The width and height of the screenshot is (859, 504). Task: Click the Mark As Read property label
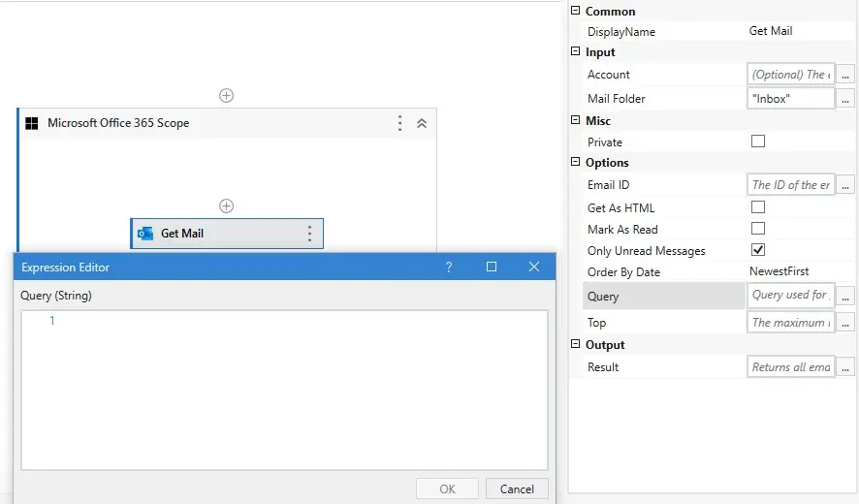pyautogui.click(x=622, y=230)
